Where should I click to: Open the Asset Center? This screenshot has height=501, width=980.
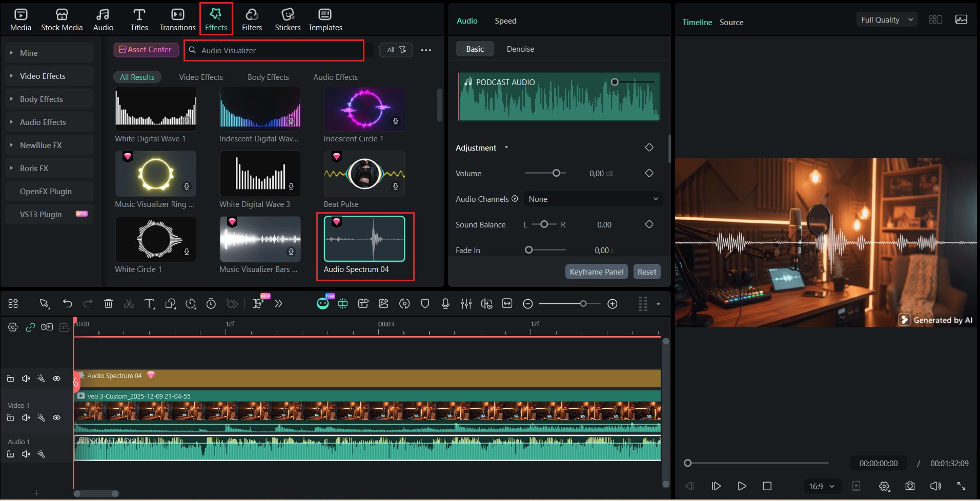(x=146, y=49)
